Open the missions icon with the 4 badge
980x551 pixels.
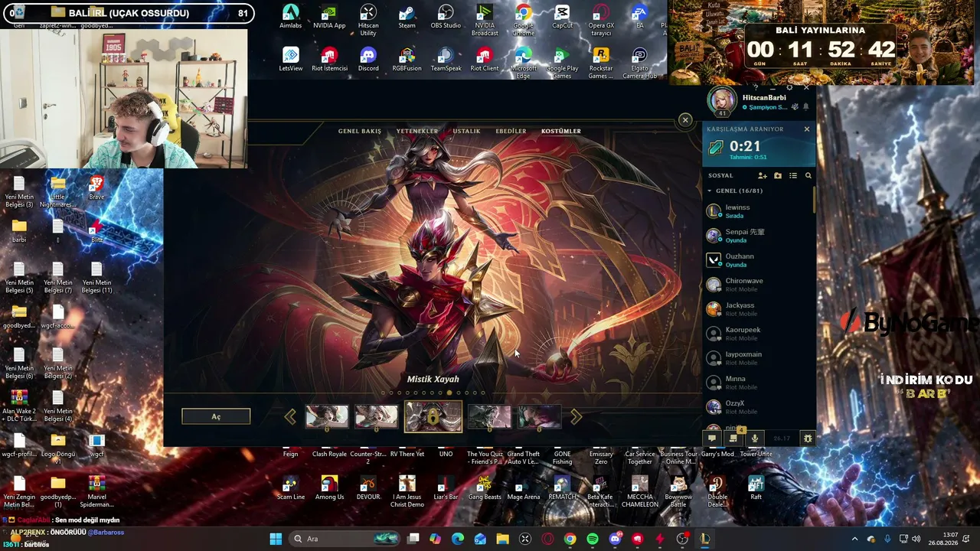pos(733,439)
